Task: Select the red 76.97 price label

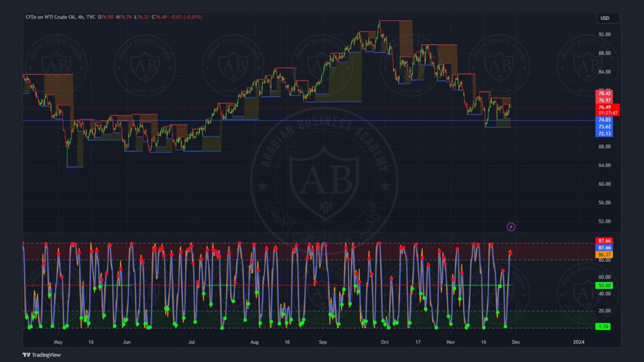Action: click(x=604, y=100)
